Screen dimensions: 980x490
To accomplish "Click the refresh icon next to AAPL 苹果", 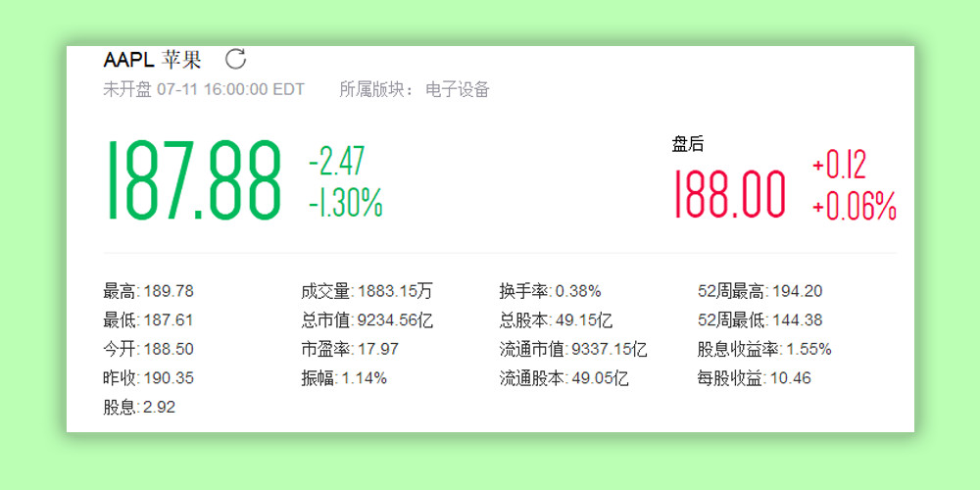I will (235, 60).
